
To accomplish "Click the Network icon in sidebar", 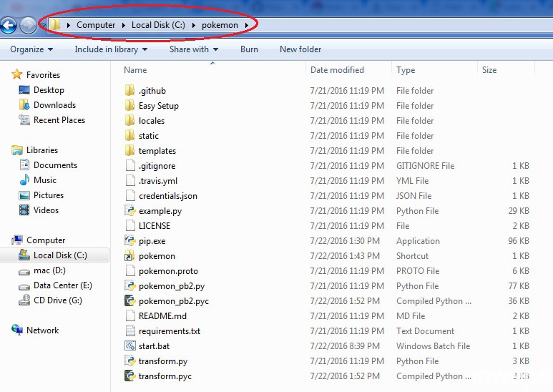I will coord(17,330).
